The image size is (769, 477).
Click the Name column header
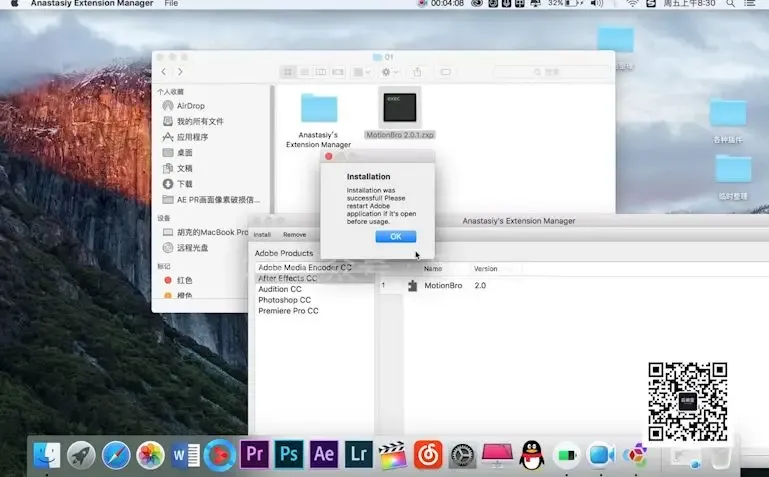coord(433,269)
